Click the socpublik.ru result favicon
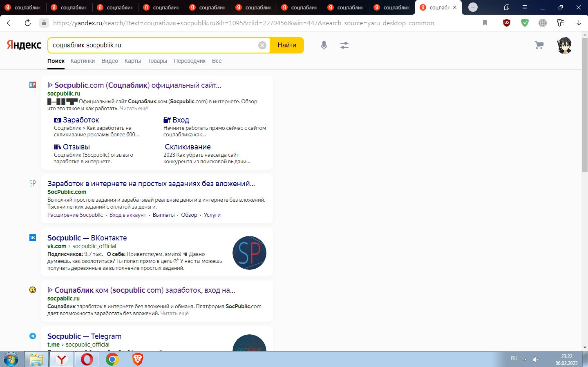588x367 pixels. click(33, 85)
